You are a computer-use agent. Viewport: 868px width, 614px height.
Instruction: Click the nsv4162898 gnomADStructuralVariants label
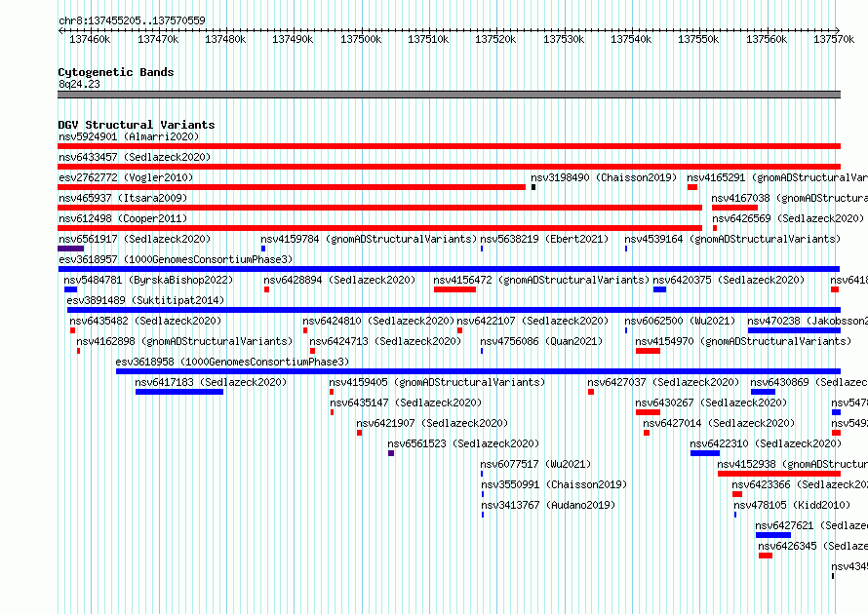(184, 341)
